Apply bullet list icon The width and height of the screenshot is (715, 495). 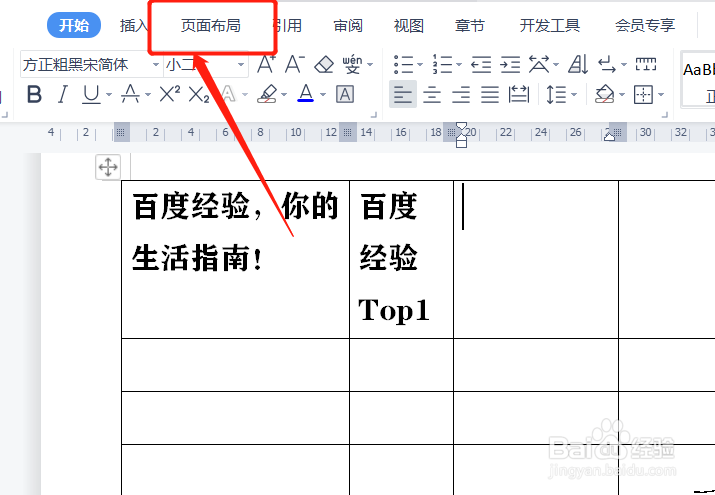point(403,65)
